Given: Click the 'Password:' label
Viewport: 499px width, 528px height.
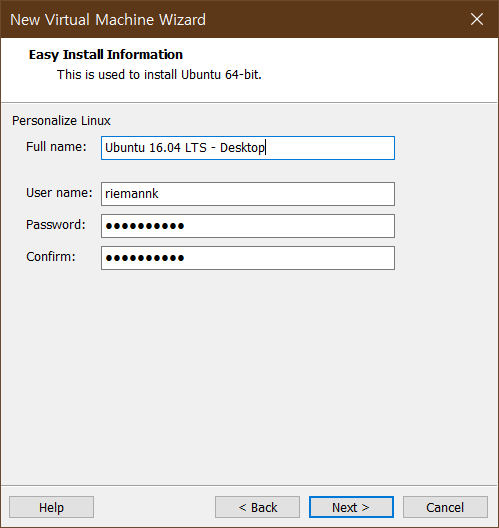Looking at the screenshot, I should [x=56, y=225].
